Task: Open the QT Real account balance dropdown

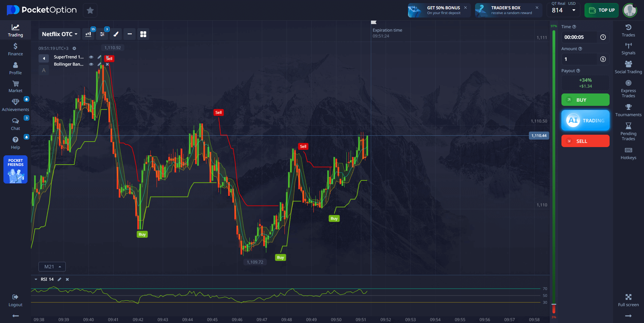Action: pos(573,10)
